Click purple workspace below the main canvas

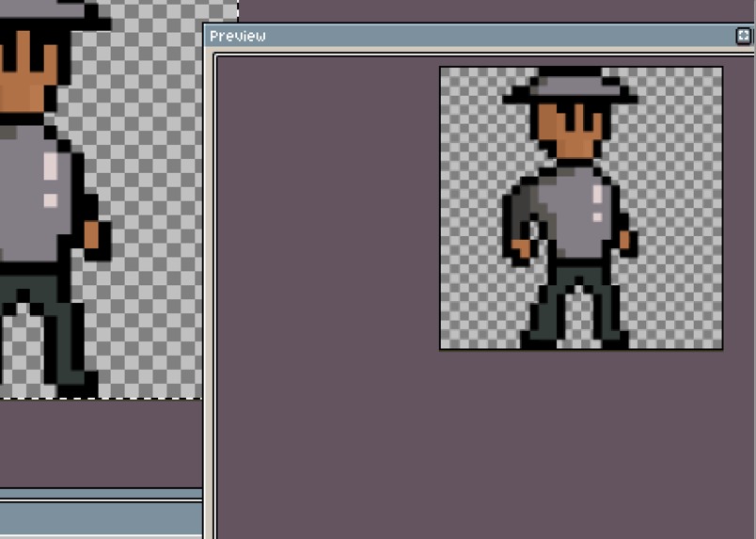101,443
